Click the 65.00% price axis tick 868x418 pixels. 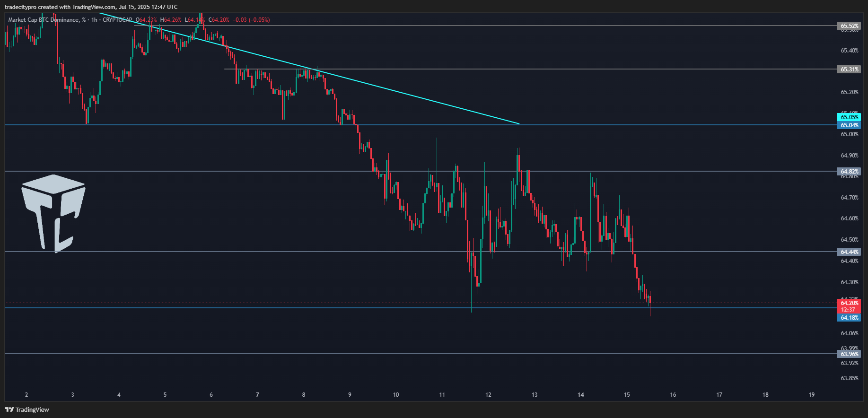(x=850, y=134)
